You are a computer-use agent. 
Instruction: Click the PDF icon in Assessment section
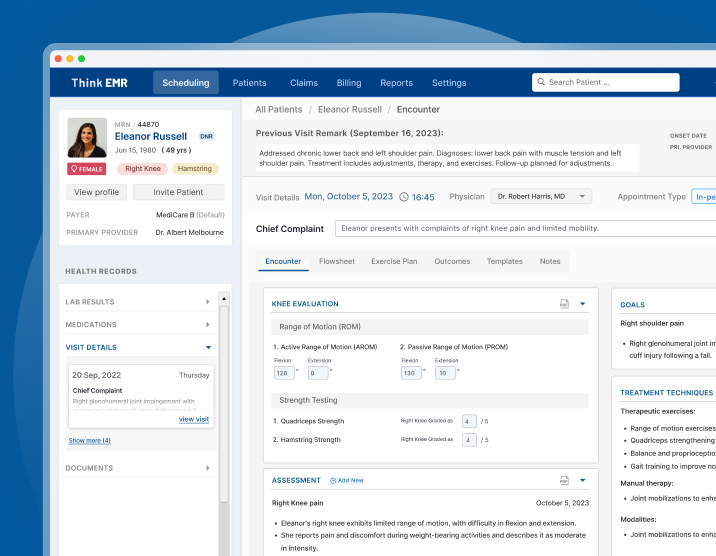[x=564, y=480]
